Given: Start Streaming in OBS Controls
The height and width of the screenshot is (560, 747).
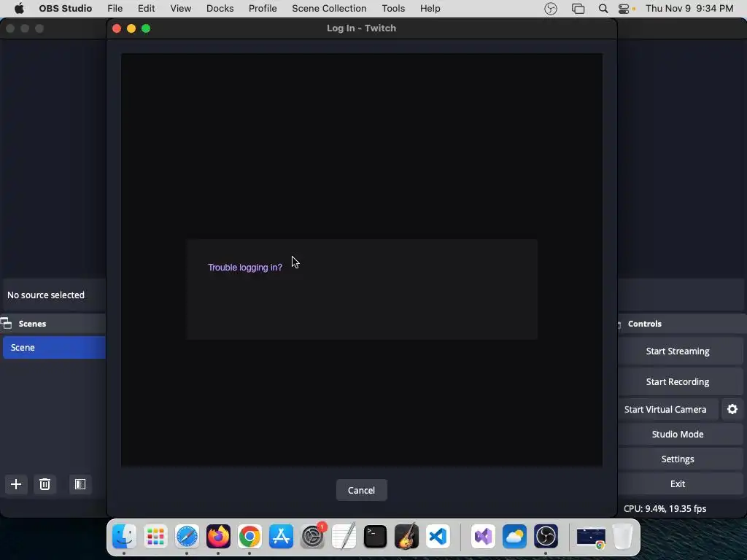Looking at the screenshot, I should click(x=678, y=351).
